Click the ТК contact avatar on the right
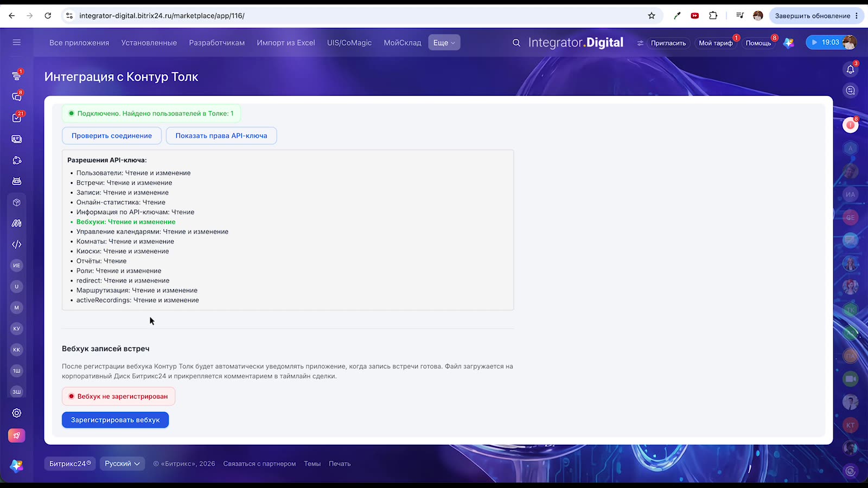Screen dimensions: 868x488 (851, 310)
